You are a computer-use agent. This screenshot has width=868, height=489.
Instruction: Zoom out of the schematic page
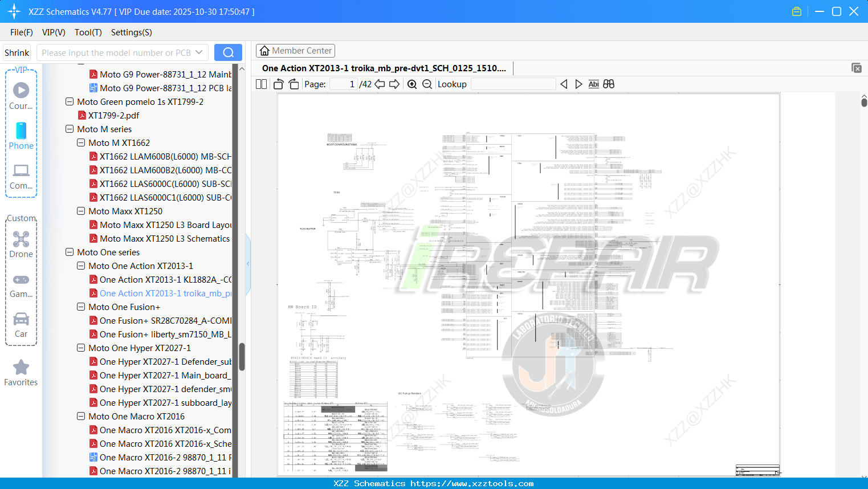point(426,84)
